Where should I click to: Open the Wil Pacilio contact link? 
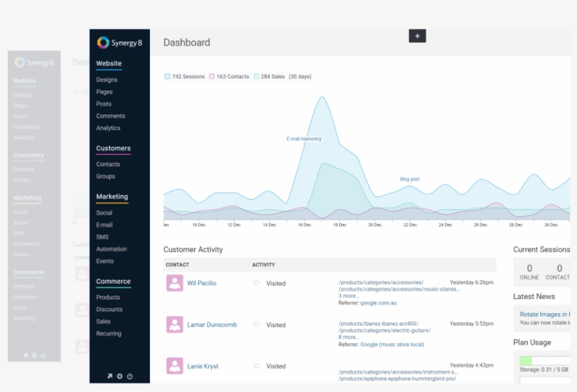pyautogui.click(x=202, y=283)
